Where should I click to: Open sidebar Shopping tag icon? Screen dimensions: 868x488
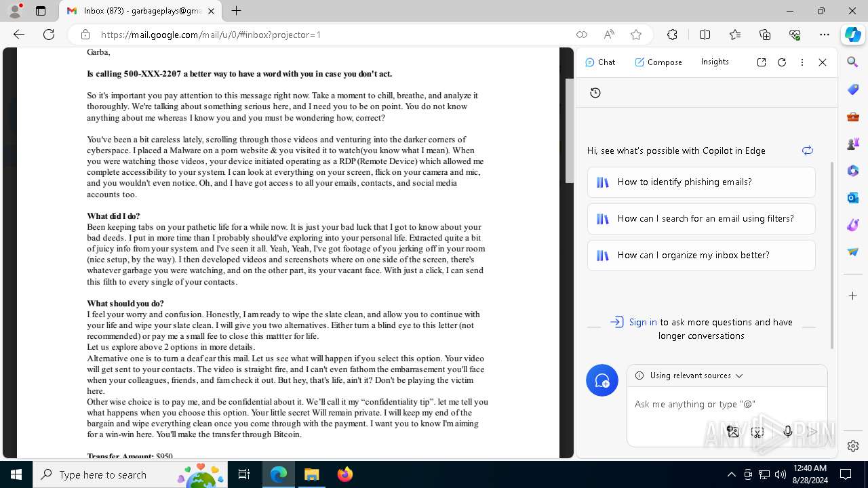click(x=853, y=89)
